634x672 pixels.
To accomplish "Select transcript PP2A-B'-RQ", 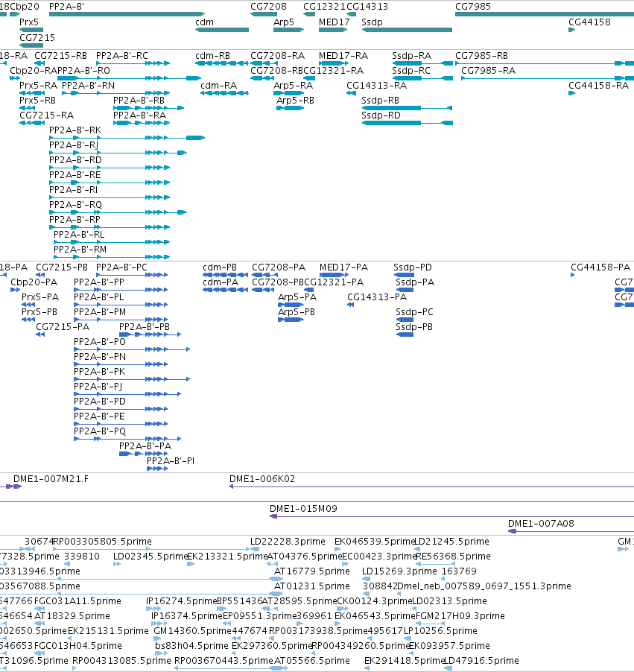I will [x=118, y=212].
